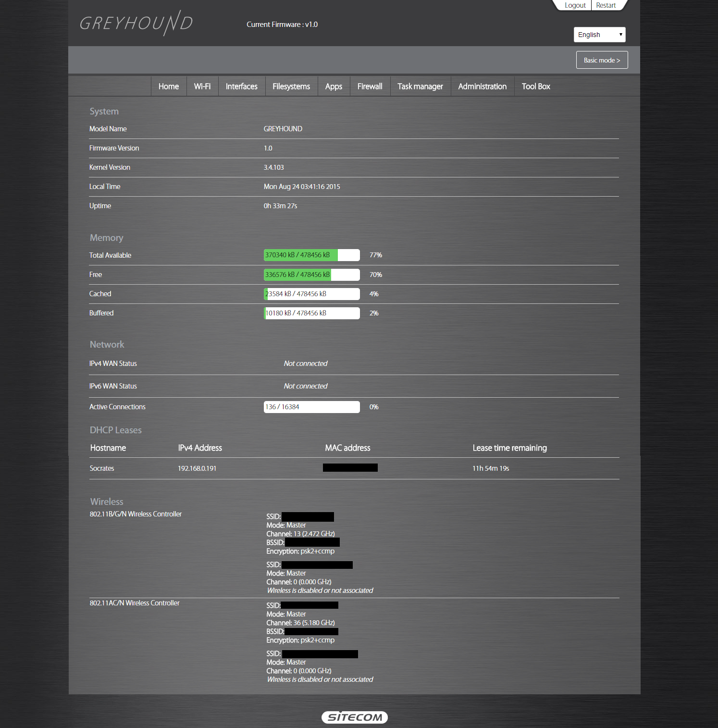Click the IPv4 Address column header
The height and width of the screenshot is (728, 718).
pos(200,448)
